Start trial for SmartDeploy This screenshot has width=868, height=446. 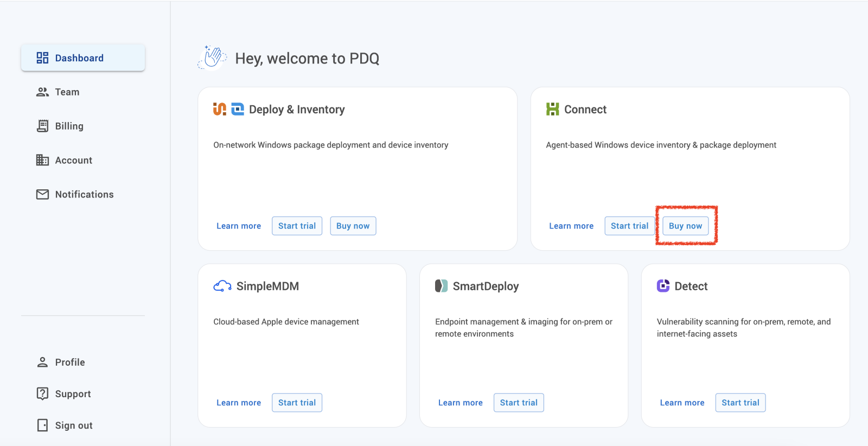pos(519,403)
